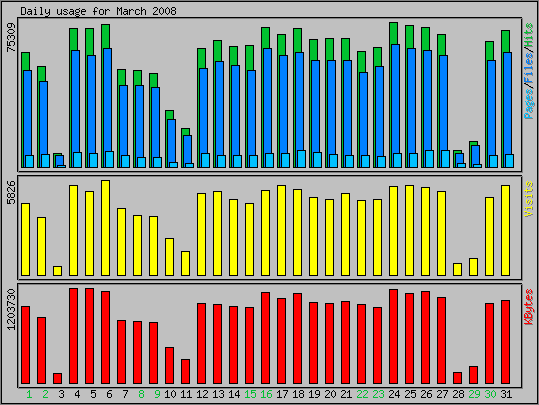The height and width of the screenshot is (405, 539).
Task: Click day 28 label on x-axis
Action: click(x=458, y=394)
